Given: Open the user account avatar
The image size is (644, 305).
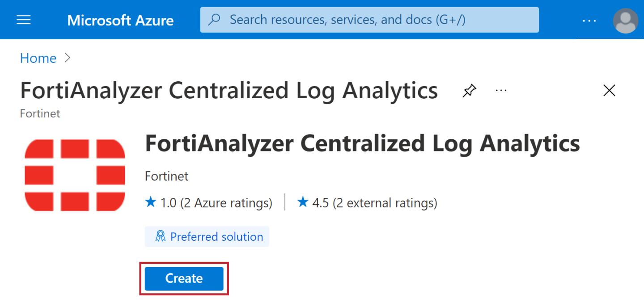Looking at the screenshot, I should point(625,21).
